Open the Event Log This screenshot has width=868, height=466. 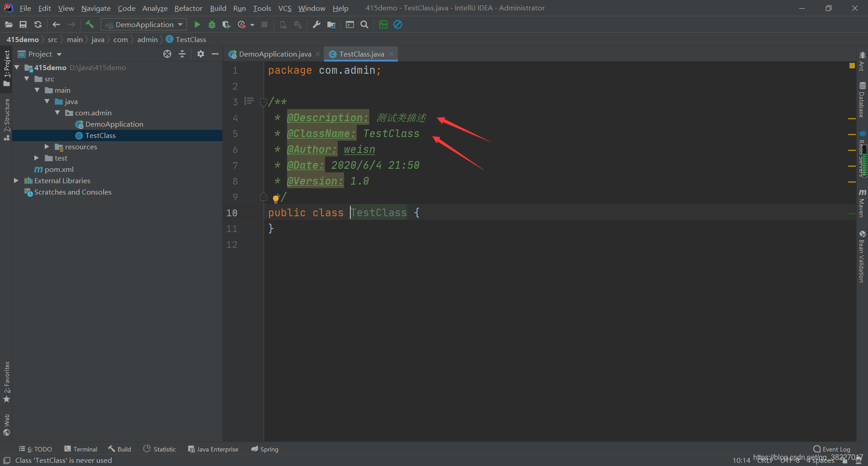coord(832,449)
